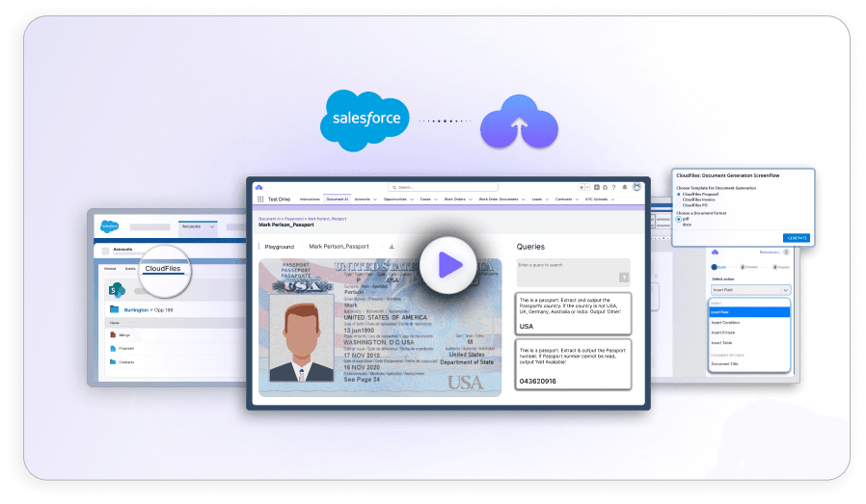866x504 pixels.
Task: Click the favorites star icon
Action: 581,188
